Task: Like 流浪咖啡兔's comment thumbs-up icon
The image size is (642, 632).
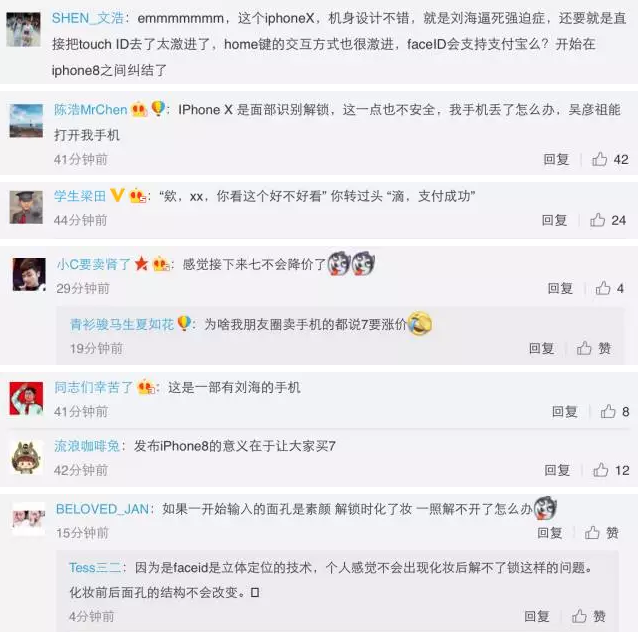Action: (601, 469)
